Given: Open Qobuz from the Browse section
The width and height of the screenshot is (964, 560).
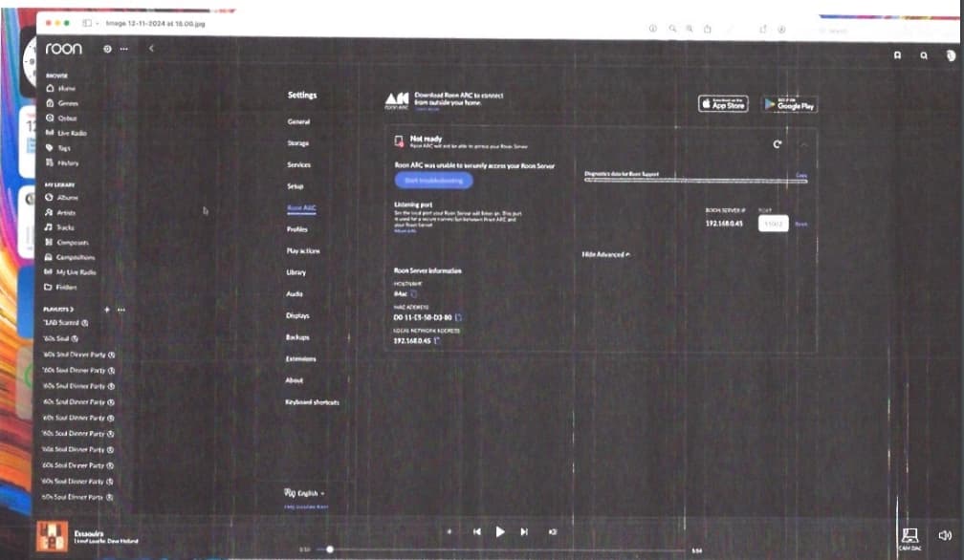Looking at the screenshot, I should [61, 118].
